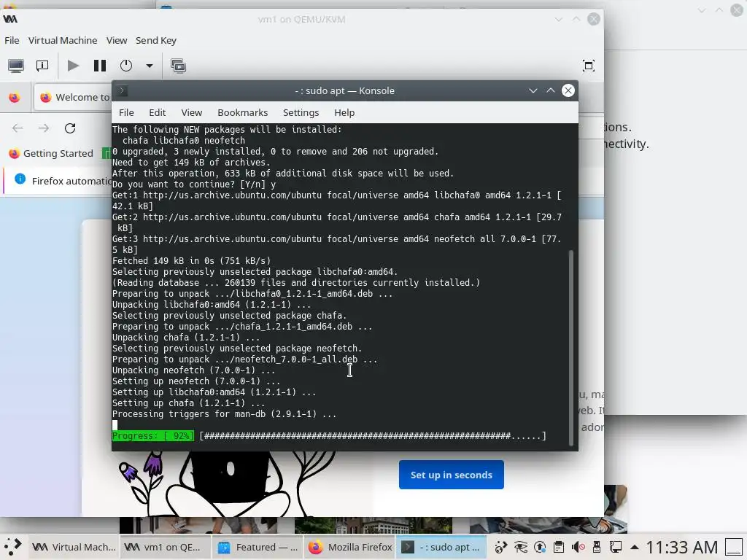This screenshot has height=560, width=747.
Task: Open Konsole Help menu
Action: pyautogui.click(x=344, y=113)
